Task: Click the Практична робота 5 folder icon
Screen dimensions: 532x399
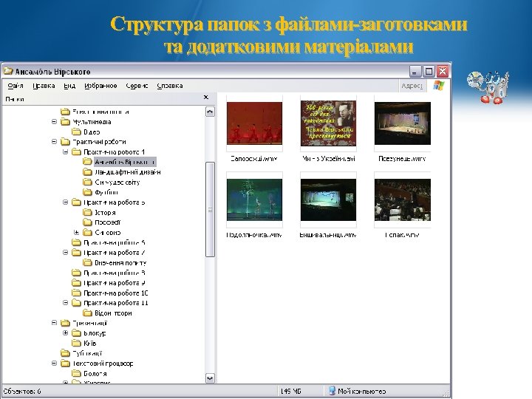Action: pos(76,242)
